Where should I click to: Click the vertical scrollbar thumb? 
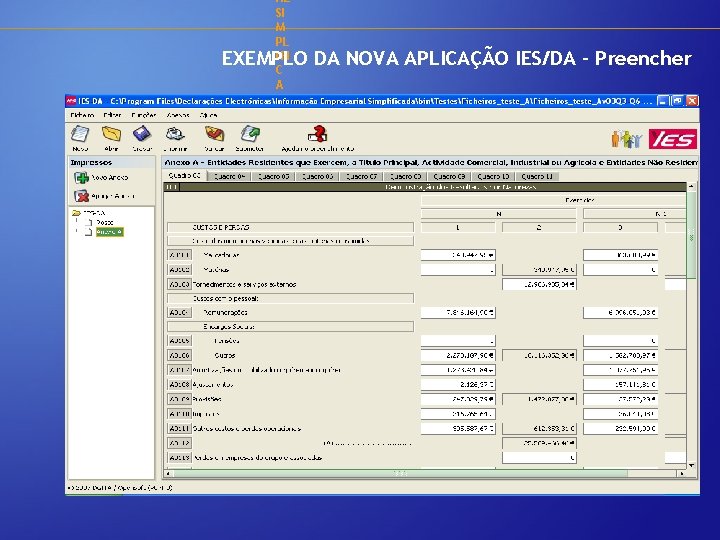[692, 235]
